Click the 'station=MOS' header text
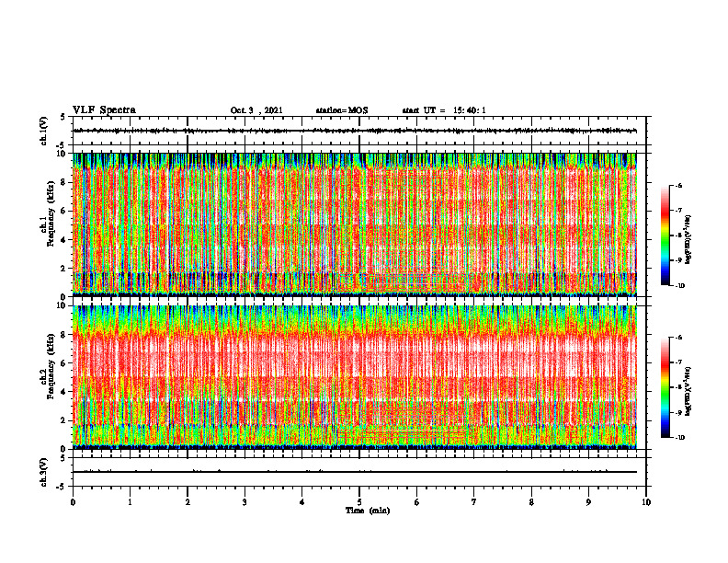Screen dimensions: 728x563 tap(342, 110)
